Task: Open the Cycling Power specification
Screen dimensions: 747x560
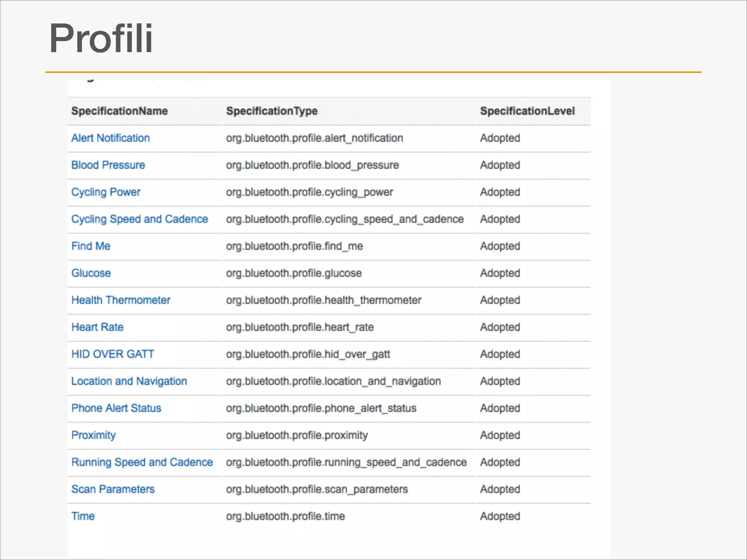Action: (106, 192)
